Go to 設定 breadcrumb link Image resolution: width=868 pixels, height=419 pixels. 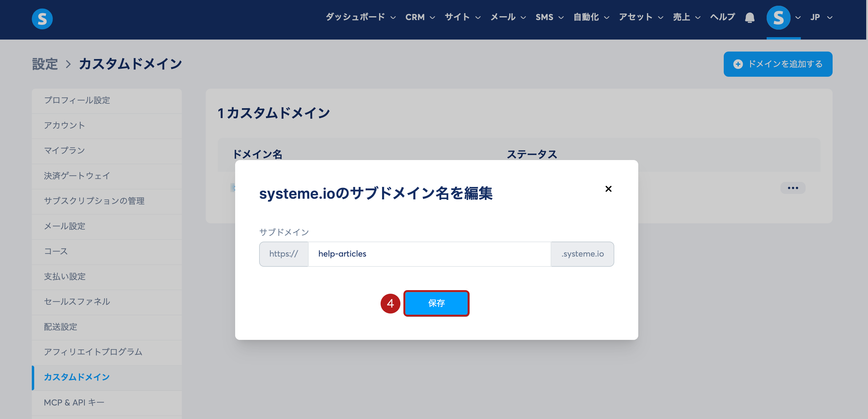coord(45,64)
